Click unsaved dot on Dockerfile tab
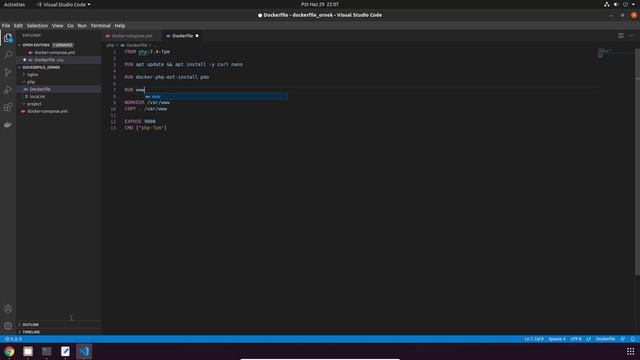Screen dimensions: 640x360 (197, 36)
